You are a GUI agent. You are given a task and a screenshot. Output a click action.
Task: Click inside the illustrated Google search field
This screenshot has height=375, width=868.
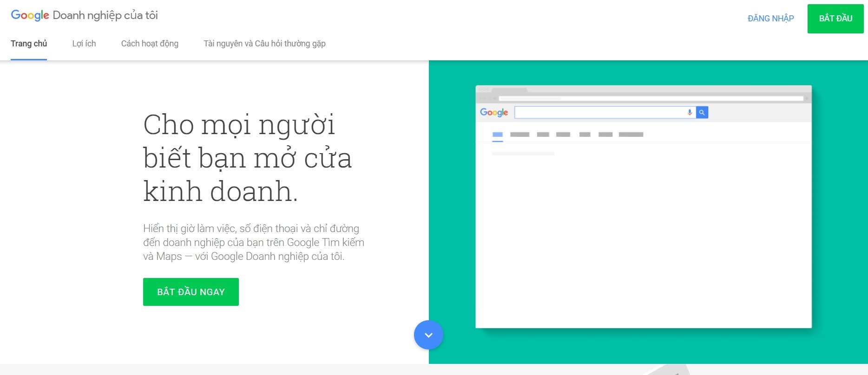pyautogui.click(x=599, y=112)
